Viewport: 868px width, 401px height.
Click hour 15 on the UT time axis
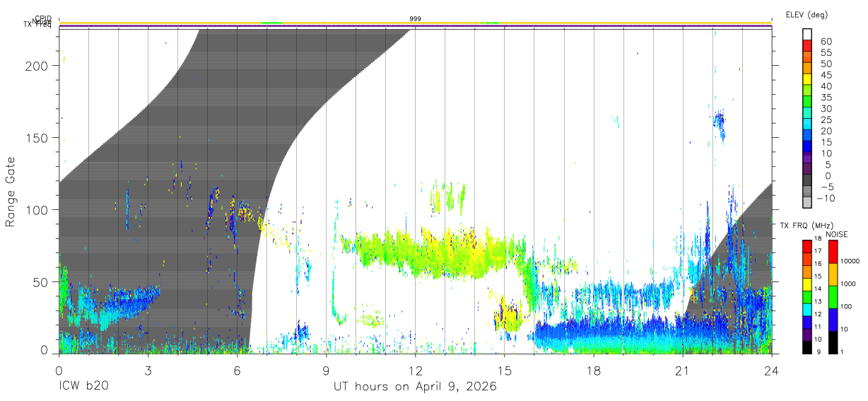[x=505, y=371]
